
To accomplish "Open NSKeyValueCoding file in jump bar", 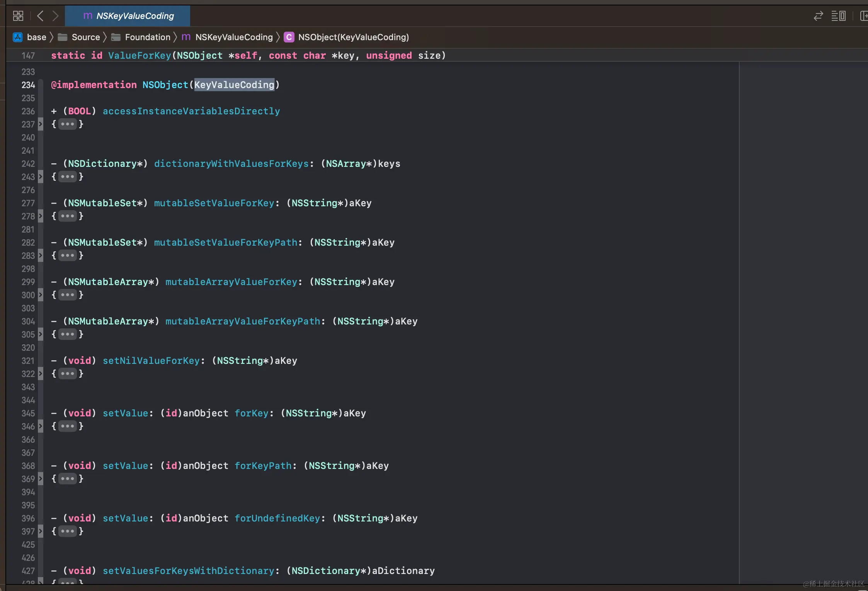I will point(234,37).
